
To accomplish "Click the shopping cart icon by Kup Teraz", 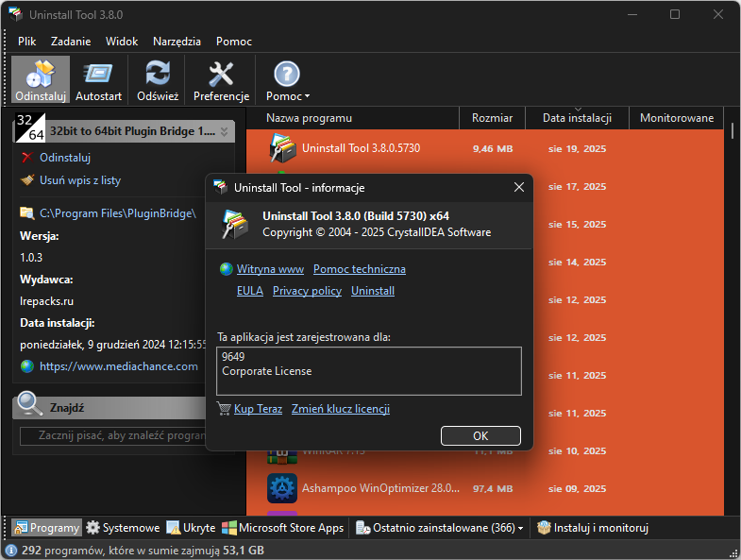I will (x=224, y=408).
